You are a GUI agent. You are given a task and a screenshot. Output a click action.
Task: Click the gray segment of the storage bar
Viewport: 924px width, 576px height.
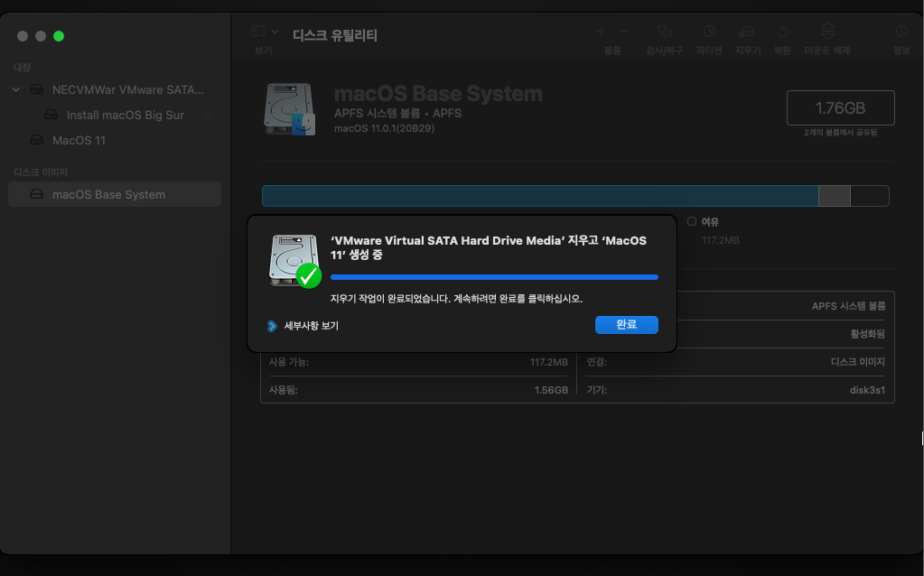[x=835, y=196]
